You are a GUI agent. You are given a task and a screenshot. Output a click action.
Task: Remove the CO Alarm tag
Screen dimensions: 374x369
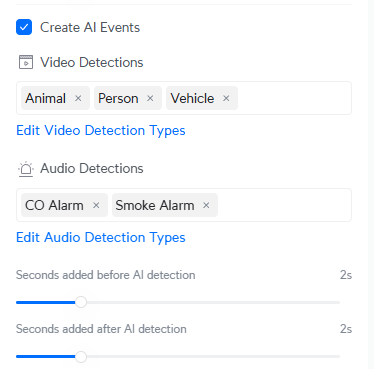[x=96, y=205]
